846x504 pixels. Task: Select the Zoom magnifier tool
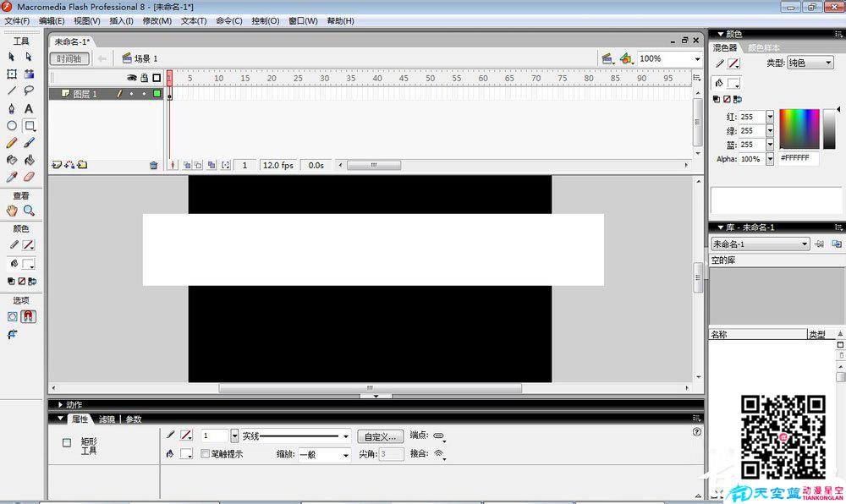coord(29,211)
